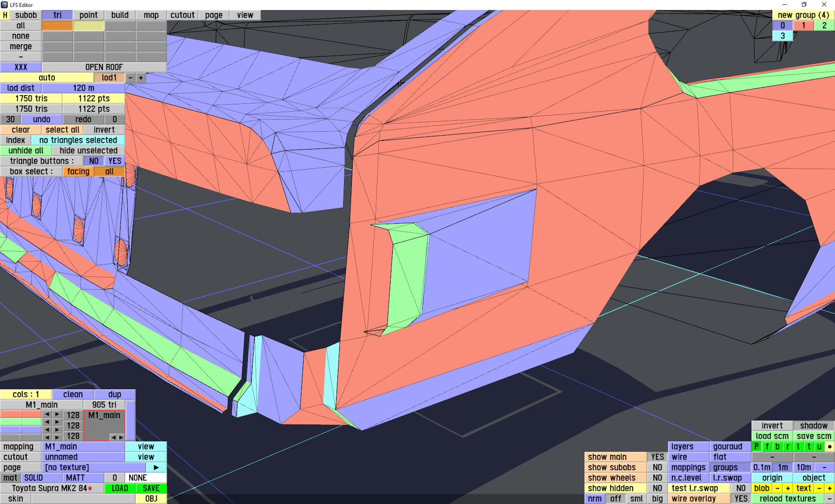Click the green SAVE button
Image resolution: width=835 pixels, height=504 pixels.
click(151, 488)
